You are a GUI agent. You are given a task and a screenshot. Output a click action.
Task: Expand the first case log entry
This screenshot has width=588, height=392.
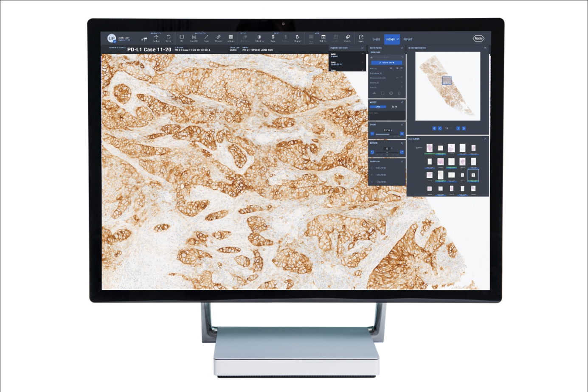point(372,168)
